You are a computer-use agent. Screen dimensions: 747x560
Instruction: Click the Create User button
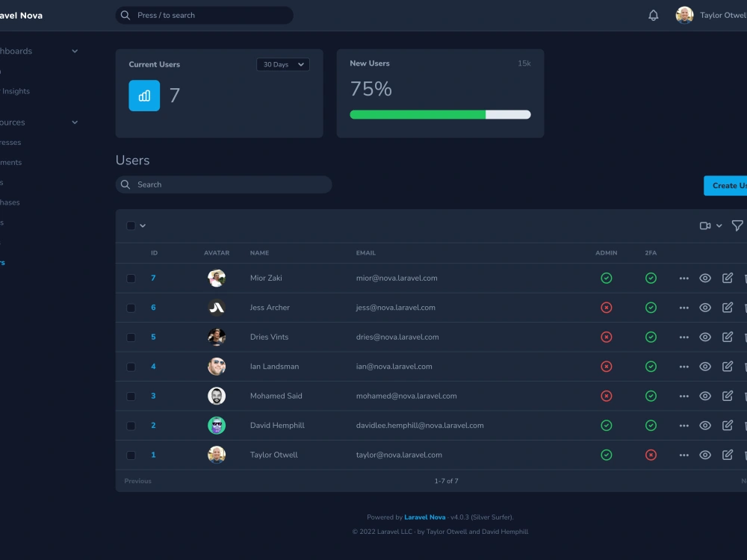pos(725,186)
